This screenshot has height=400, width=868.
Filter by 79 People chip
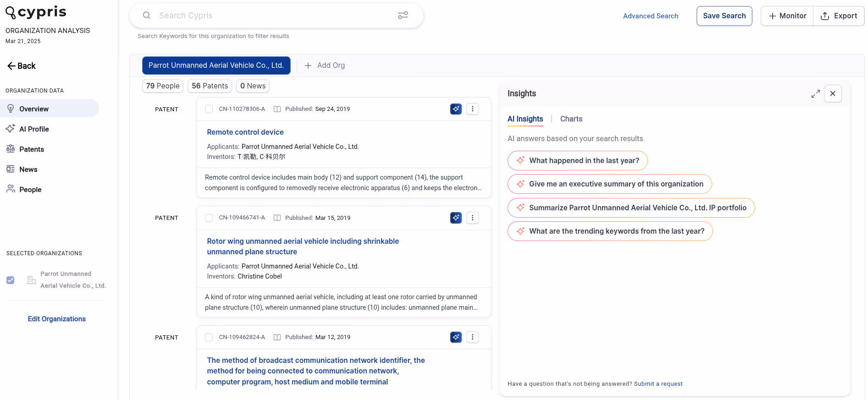pos(163,86)
